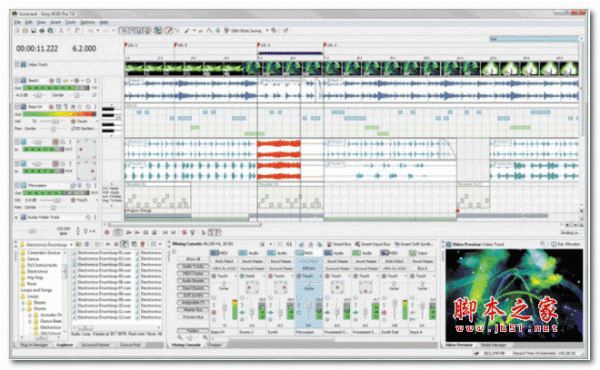Toggle MIDI Tracks button in Mixing Console sidebar
This screenshot has width=600, height=370.
[192, 274]
